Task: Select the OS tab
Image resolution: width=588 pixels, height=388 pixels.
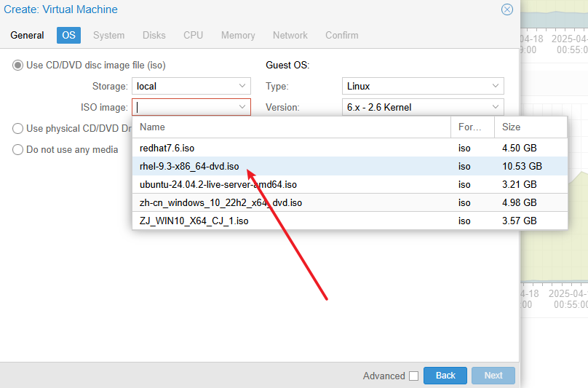Action: tap(68, 35)
